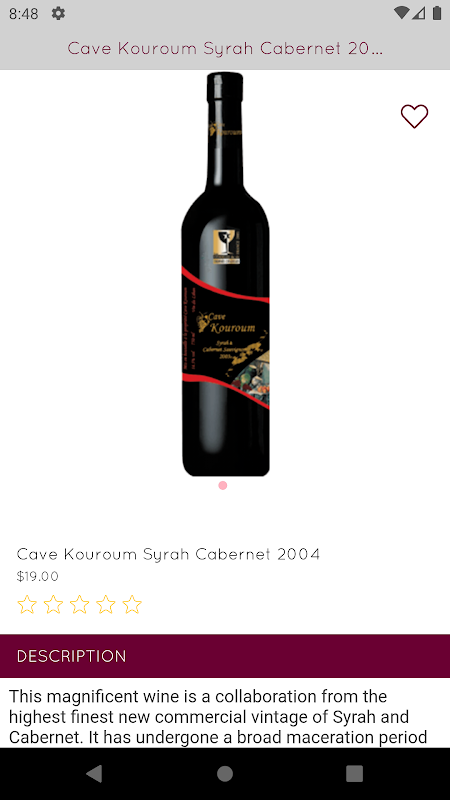
Task: Tap the $19.00 price label
Action: (x=38, y=577)
